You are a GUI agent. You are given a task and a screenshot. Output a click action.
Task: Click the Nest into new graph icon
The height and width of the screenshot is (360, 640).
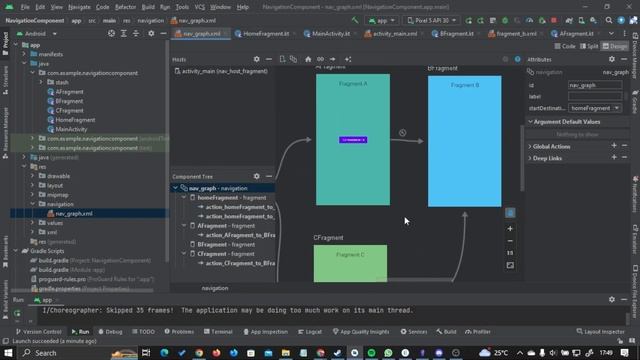[x=293, y=59]
